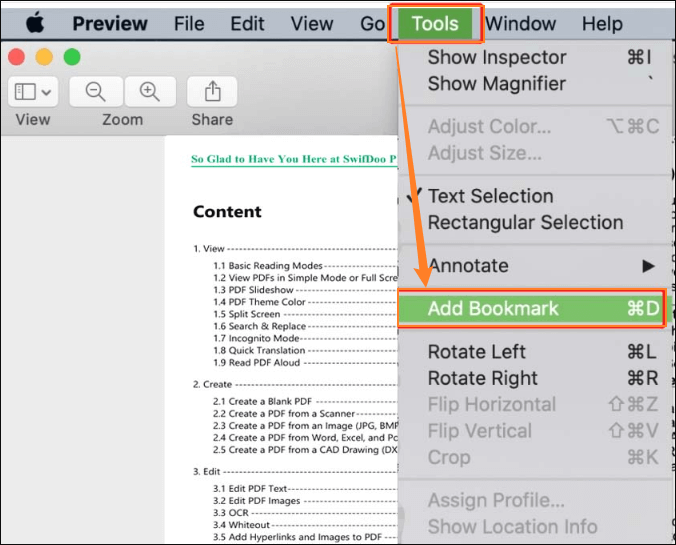Open the File menu

tap(189, 23)
